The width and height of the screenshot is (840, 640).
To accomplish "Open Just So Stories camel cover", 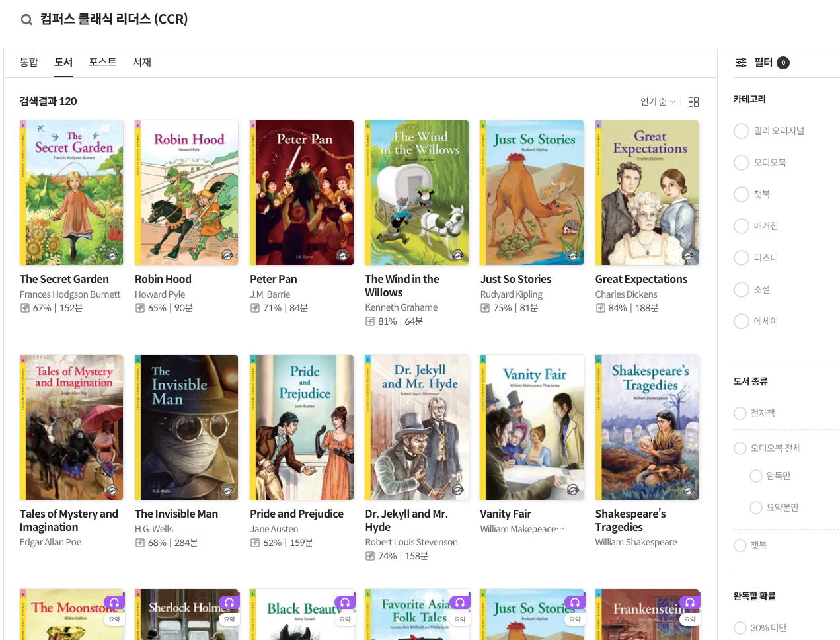I will click(x=532, y=193).
